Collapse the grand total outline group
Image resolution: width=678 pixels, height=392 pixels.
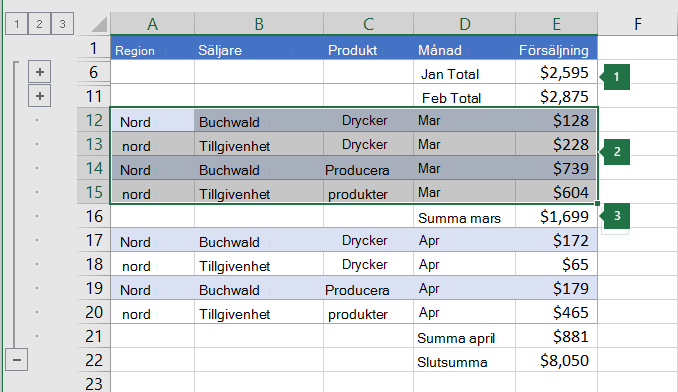[x=17, y=360]
